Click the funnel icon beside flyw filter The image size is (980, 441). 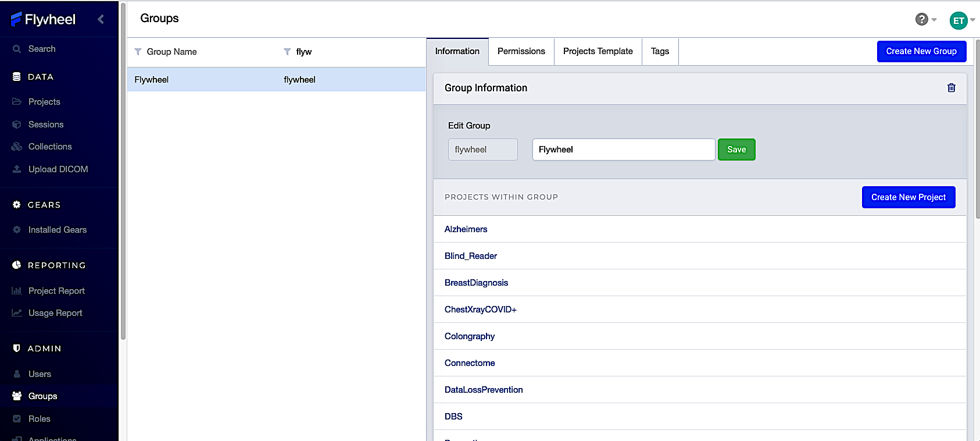(x=287, y=52)
